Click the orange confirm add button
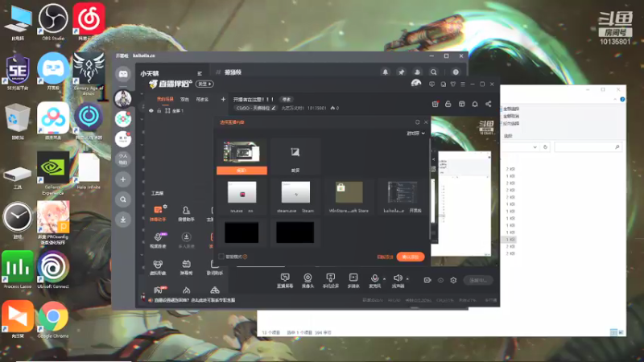The image size is (644, 362). point(411,257)
